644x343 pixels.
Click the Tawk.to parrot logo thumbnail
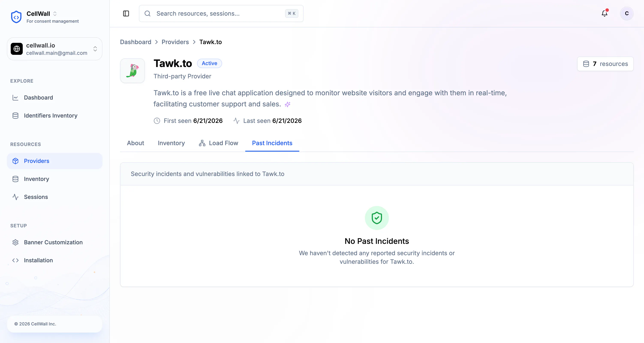click(132, 71)
